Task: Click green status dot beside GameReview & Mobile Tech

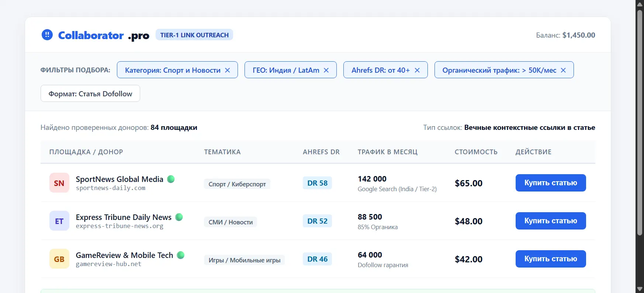Action: pos(181,255)
